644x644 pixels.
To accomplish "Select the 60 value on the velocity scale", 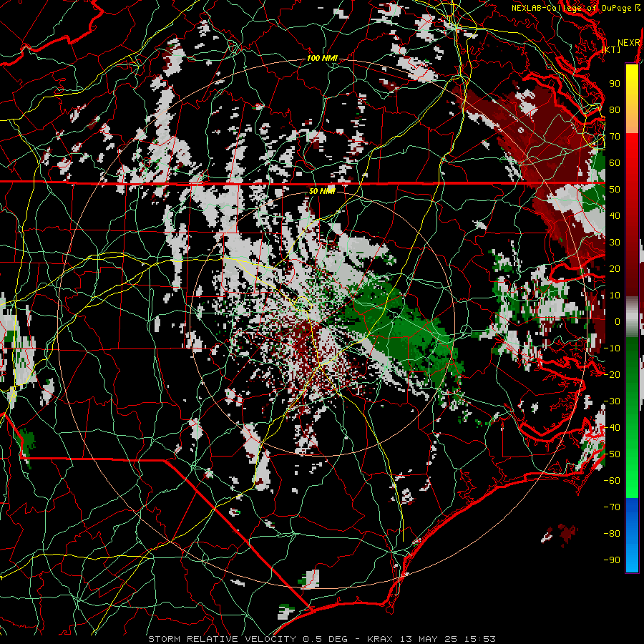I will coord(615,162).
